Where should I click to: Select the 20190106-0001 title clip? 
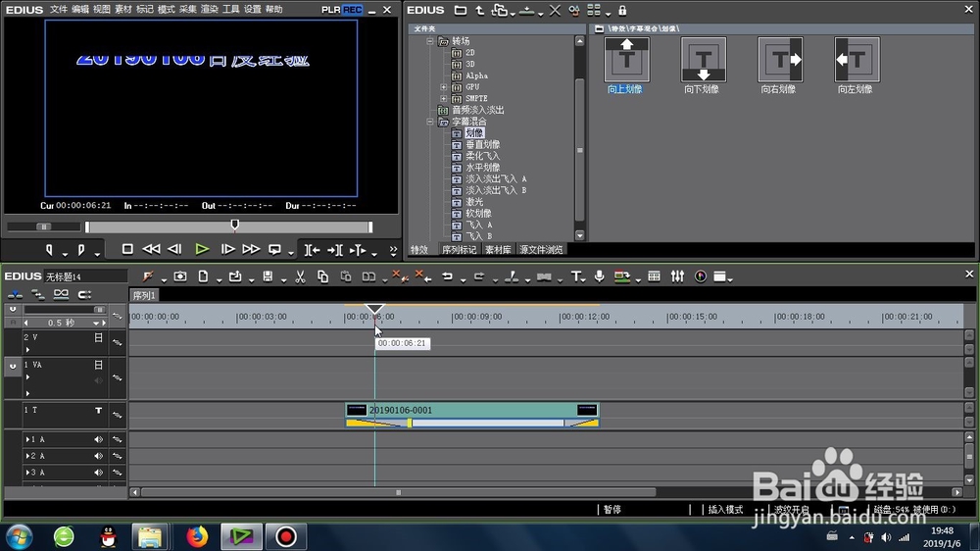pos(472,410)
